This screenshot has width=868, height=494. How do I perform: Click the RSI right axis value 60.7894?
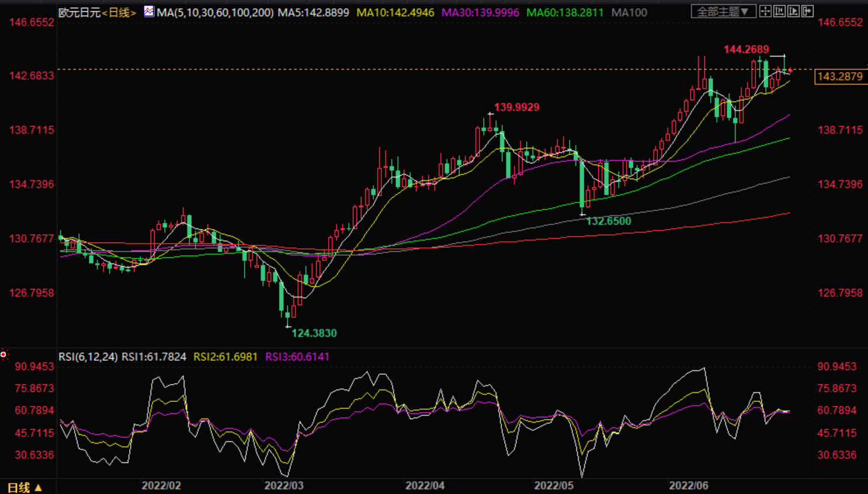point(837,410)
